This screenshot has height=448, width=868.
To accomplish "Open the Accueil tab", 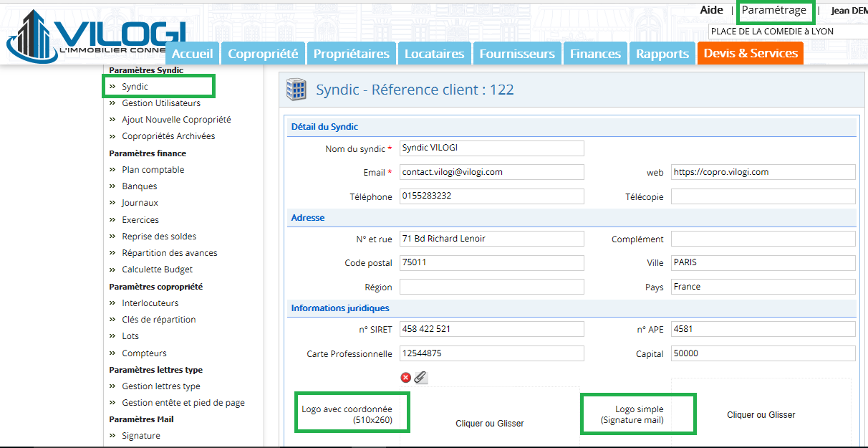I will click(193, 53).
